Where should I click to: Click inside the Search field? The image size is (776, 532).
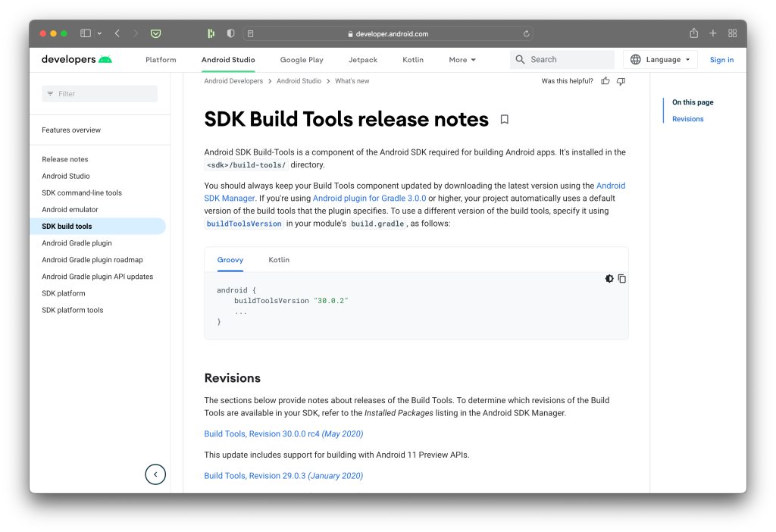click(568, 60)
